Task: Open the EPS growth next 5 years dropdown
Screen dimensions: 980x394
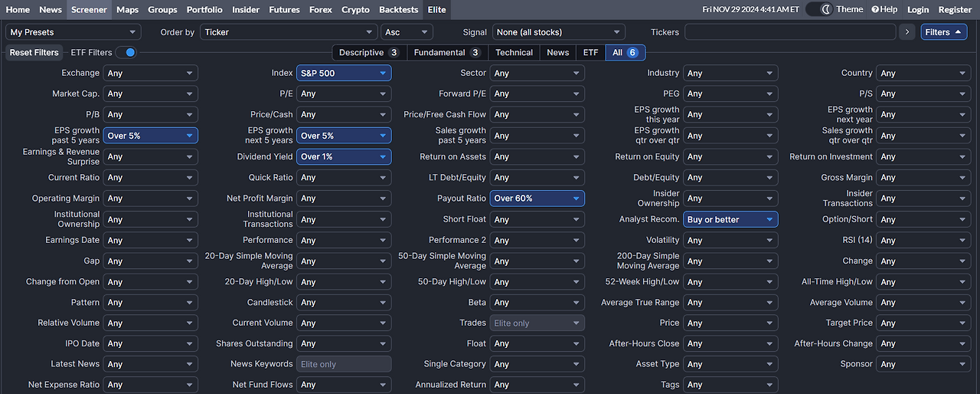Action: (x=344, y=136)
